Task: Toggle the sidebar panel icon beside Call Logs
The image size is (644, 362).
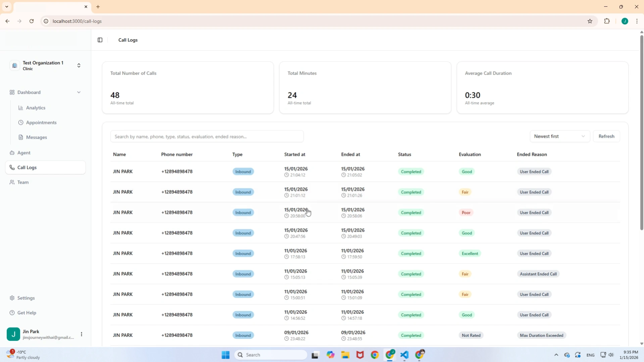Action: (x=100, y=40)
